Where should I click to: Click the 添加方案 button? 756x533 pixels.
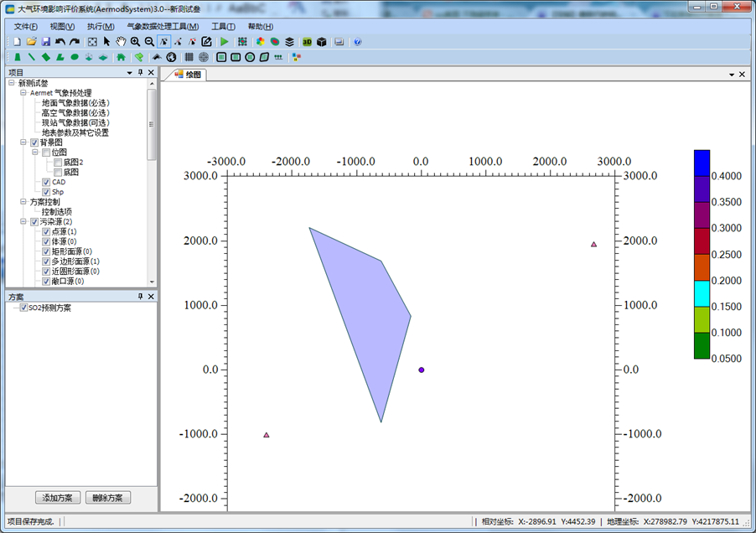[x=58, y=498]
